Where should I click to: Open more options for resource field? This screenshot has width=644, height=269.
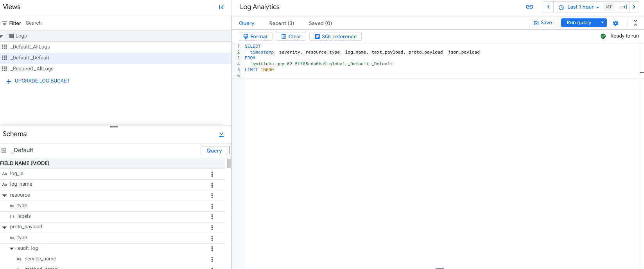[212, 195]
